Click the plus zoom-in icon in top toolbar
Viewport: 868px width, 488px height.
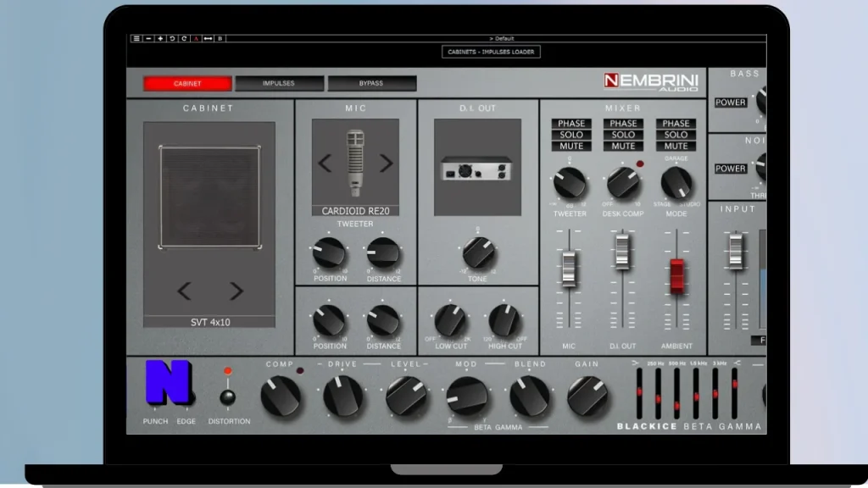point(160,39)
